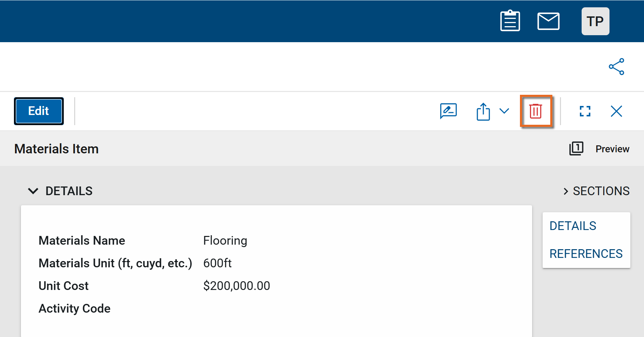Open the Preview button
Screen dimensions: 644x337
pyautogui.click(x=612, y=149)
